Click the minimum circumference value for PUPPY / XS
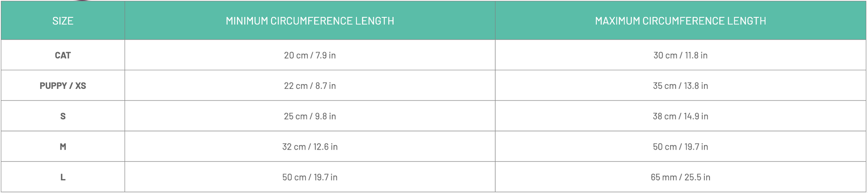 310,86
